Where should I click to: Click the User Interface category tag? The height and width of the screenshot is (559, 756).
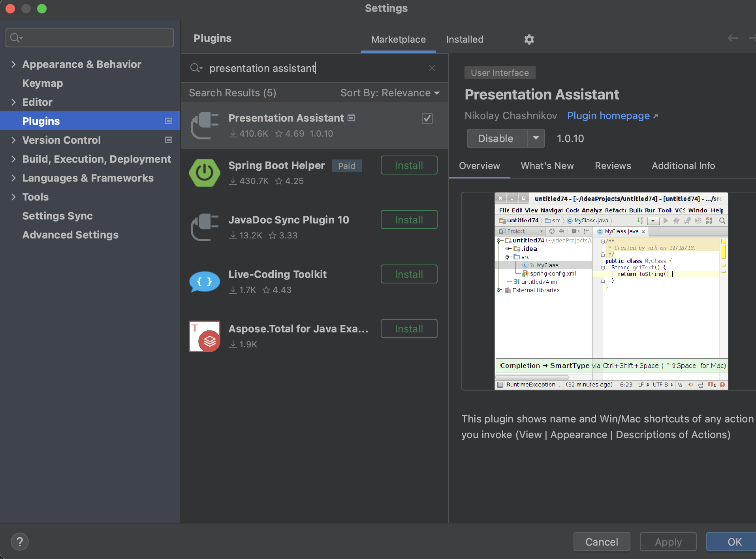500,73
